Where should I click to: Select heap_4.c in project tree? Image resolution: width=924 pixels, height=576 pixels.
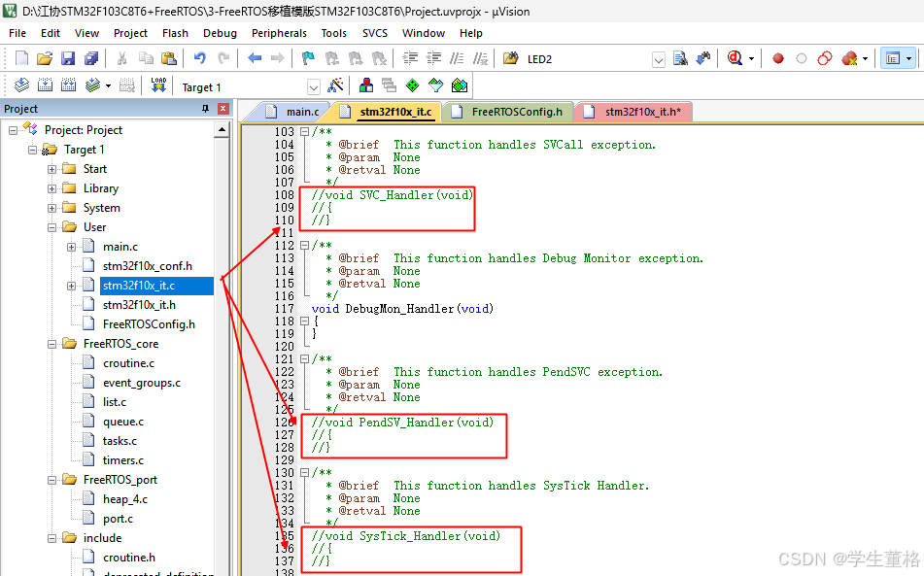(x=125, y=499)
